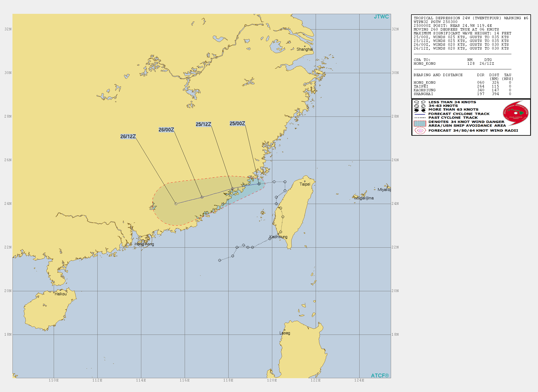Click the more than 63 knots legend symbol

[x=420, y=110]
